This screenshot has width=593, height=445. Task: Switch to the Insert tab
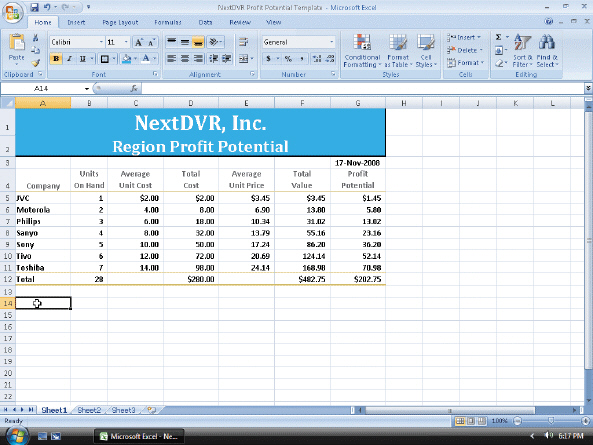tap(76, 22)
